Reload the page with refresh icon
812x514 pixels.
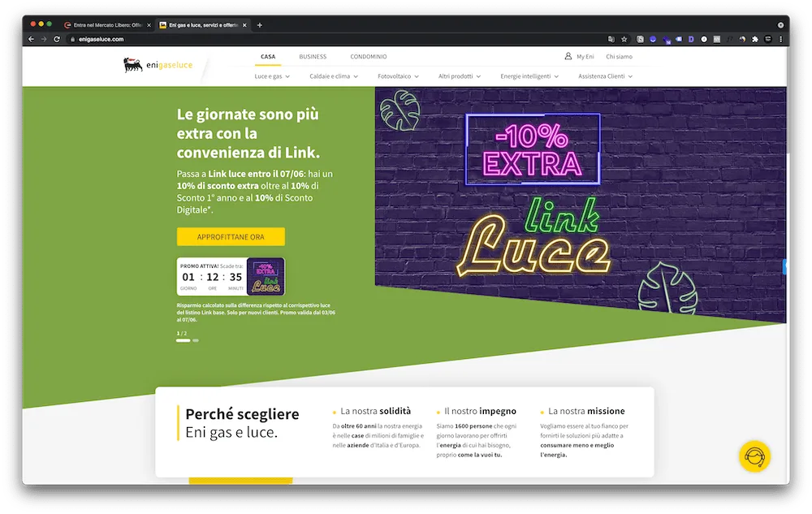point(57,39)
